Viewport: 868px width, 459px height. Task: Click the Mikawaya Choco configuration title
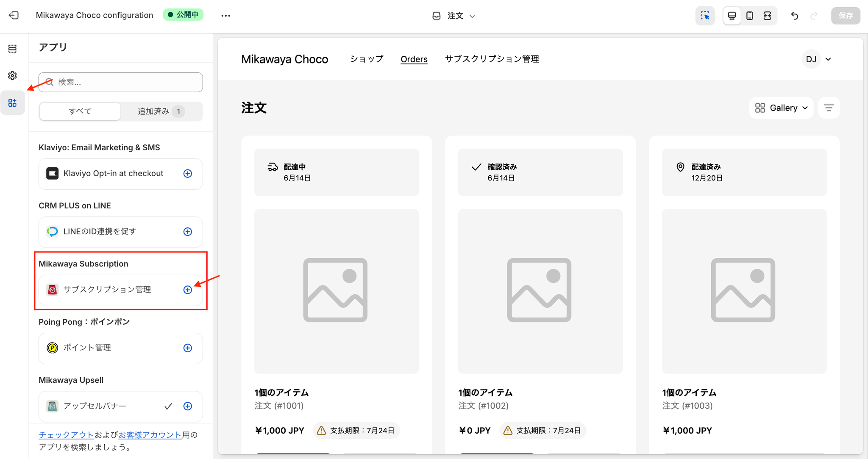point(95,15)
